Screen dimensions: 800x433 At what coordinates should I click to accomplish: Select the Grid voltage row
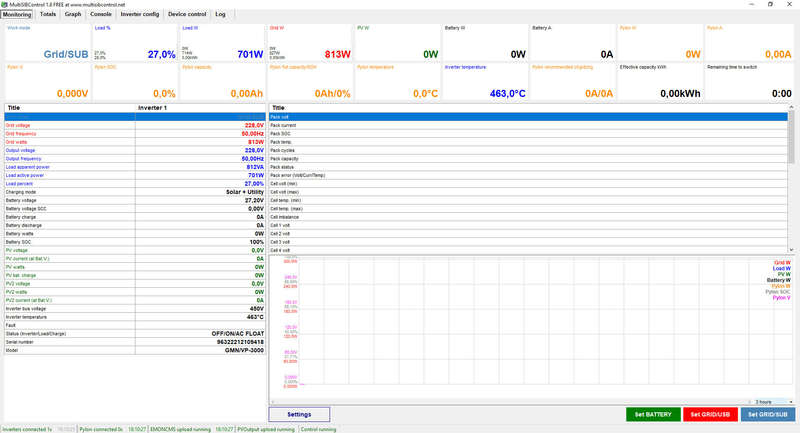pos(135,125)
